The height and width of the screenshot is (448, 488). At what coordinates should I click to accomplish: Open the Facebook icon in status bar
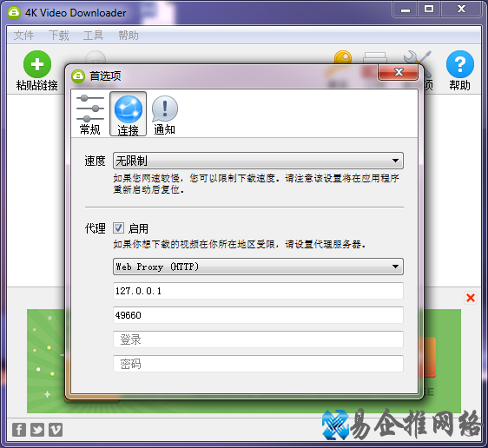pyautogui.click(x=19, y=430)
